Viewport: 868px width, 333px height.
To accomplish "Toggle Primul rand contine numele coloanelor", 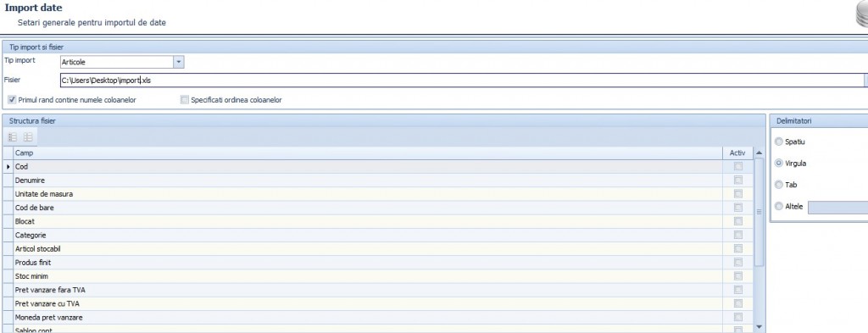I will pyautogui.click(x=12, y=100).
